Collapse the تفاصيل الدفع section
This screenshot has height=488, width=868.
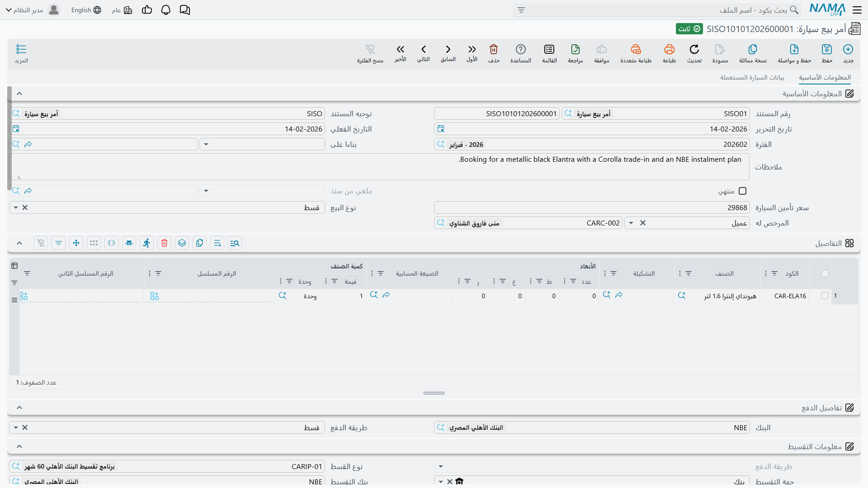(19, 408)
